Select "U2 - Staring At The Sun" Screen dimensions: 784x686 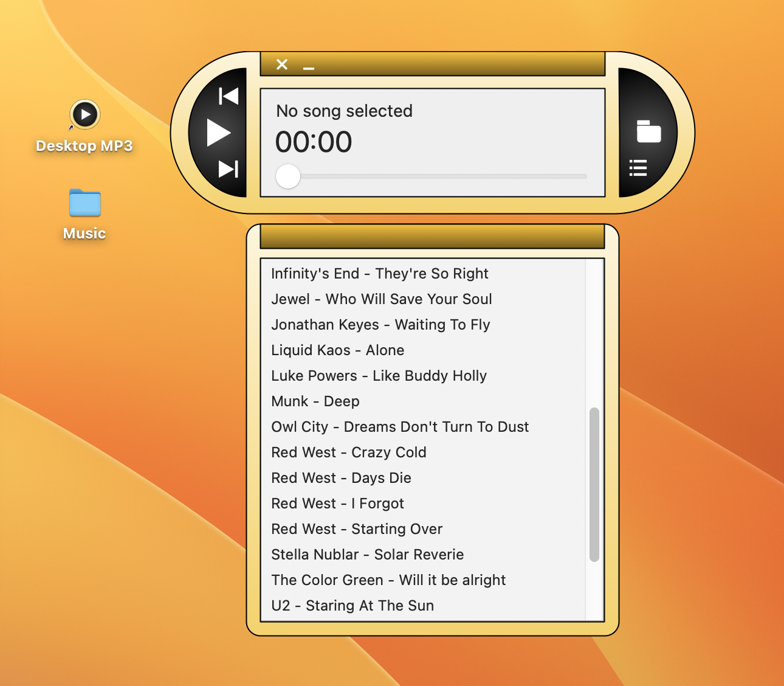(352, 606)
